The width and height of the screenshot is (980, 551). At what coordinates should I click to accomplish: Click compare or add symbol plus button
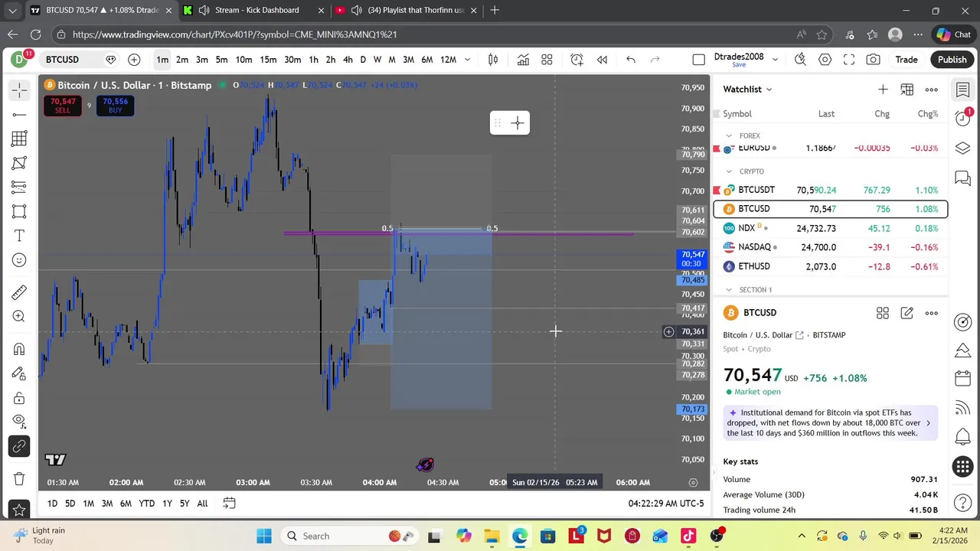(134, 60)
